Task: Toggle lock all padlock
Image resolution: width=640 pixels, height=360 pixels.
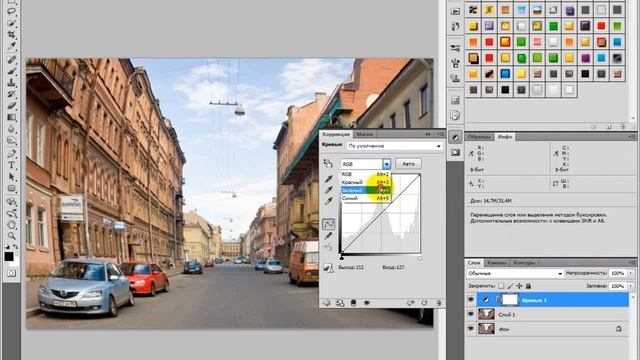Action: click(528, 286)
